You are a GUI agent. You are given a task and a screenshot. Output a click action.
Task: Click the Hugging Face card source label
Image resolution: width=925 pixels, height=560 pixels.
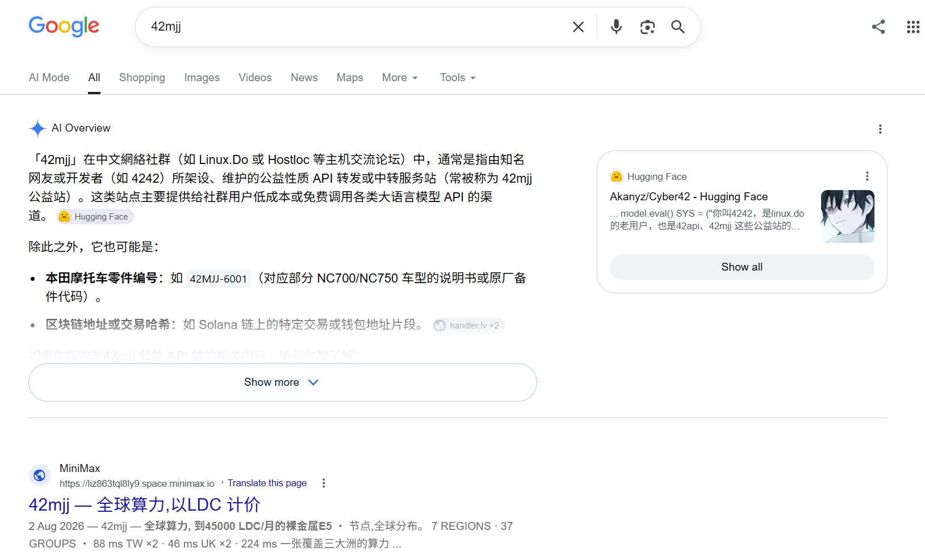pos(657,176)
